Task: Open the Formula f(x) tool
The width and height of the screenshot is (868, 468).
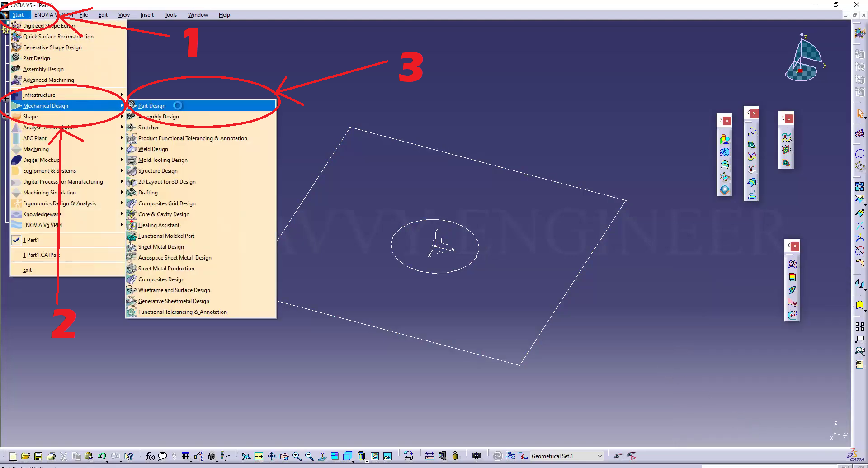Action: tap(150, 456)
